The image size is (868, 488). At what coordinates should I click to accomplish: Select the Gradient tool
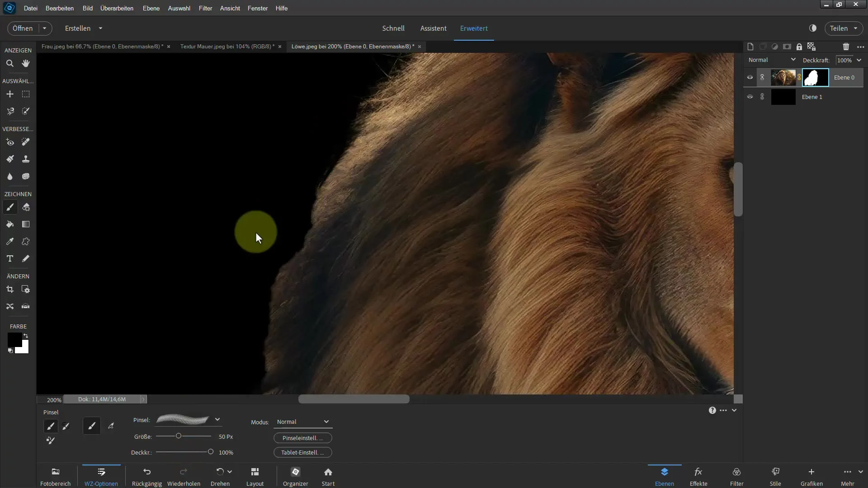tap(26, 225)
